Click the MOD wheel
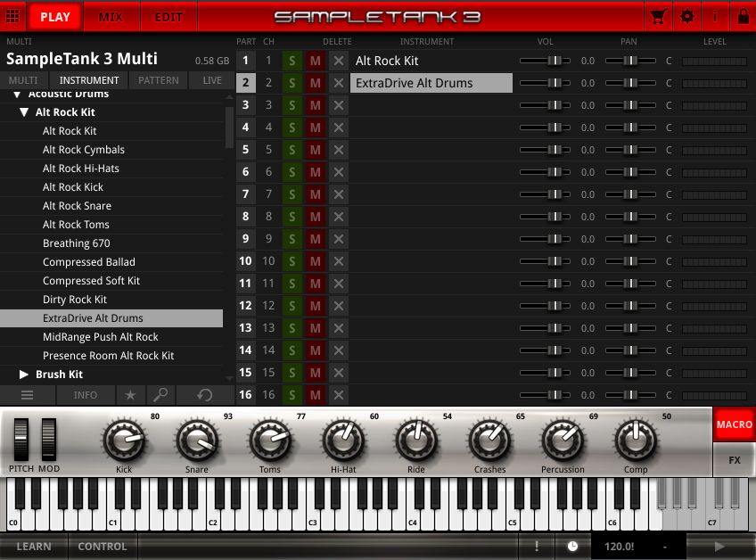The height and width of the screenshot is (560, 756). pyautogui.click(x=49, y=440)
